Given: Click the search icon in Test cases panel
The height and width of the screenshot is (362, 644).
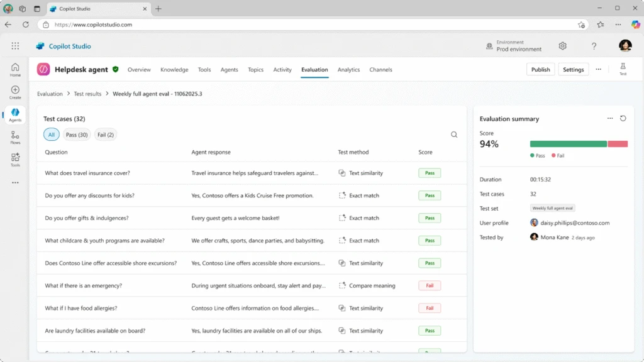Looking at the screenshot, I should pos(454,134).
